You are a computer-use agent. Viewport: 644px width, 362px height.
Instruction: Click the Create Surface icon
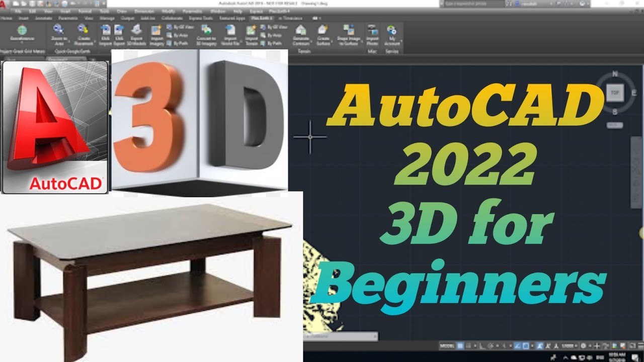point(323,29)
